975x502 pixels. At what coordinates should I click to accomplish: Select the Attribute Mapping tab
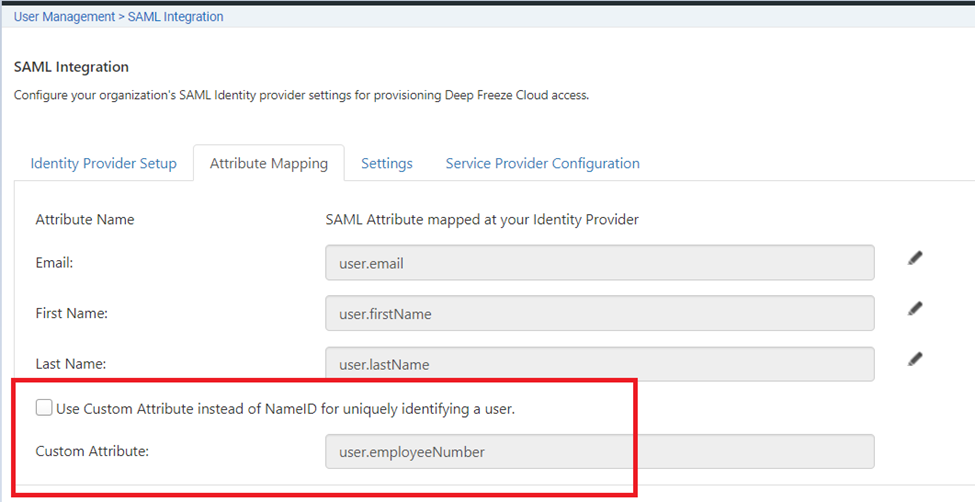pos(269,163)
